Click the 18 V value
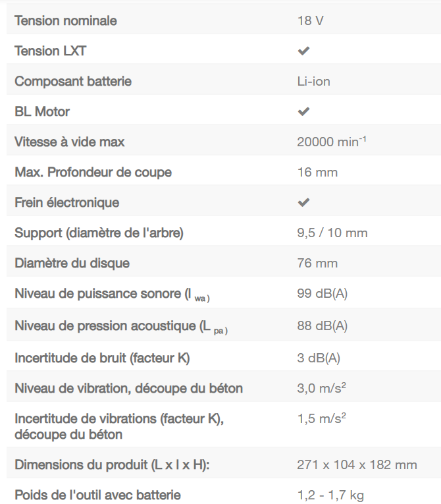 [x=310, y=20]
